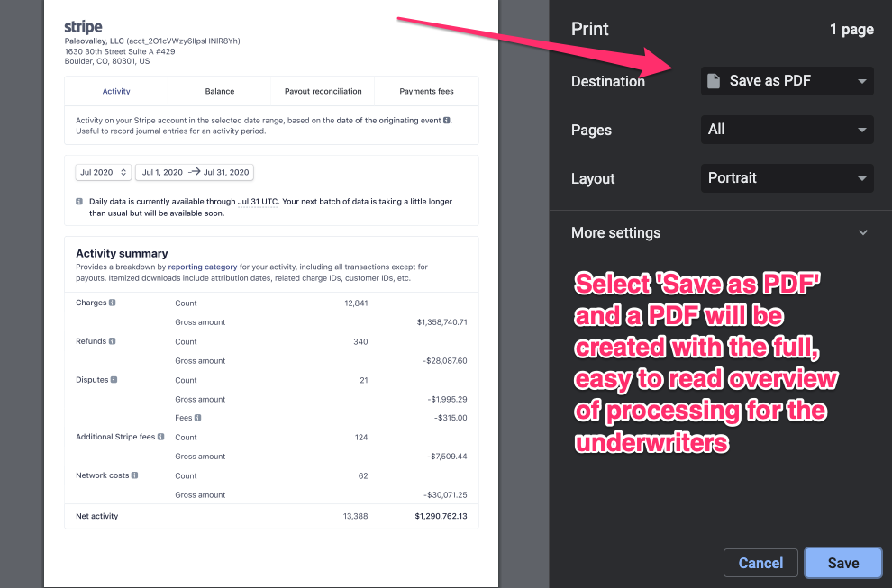
Task: Open the Layout 'Portrait' dropdown
Action: pos(787,178)
